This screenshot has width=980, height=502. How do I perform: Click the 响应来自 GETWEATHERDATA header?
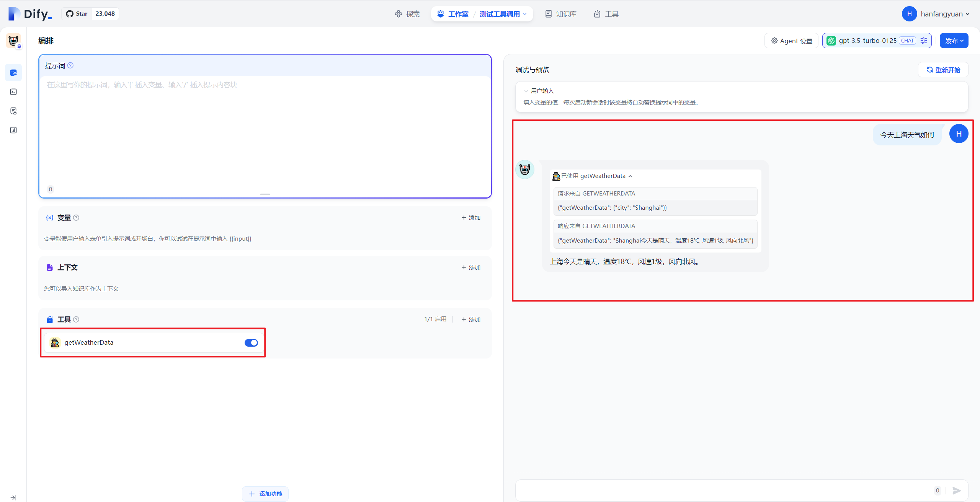(596, 226)
